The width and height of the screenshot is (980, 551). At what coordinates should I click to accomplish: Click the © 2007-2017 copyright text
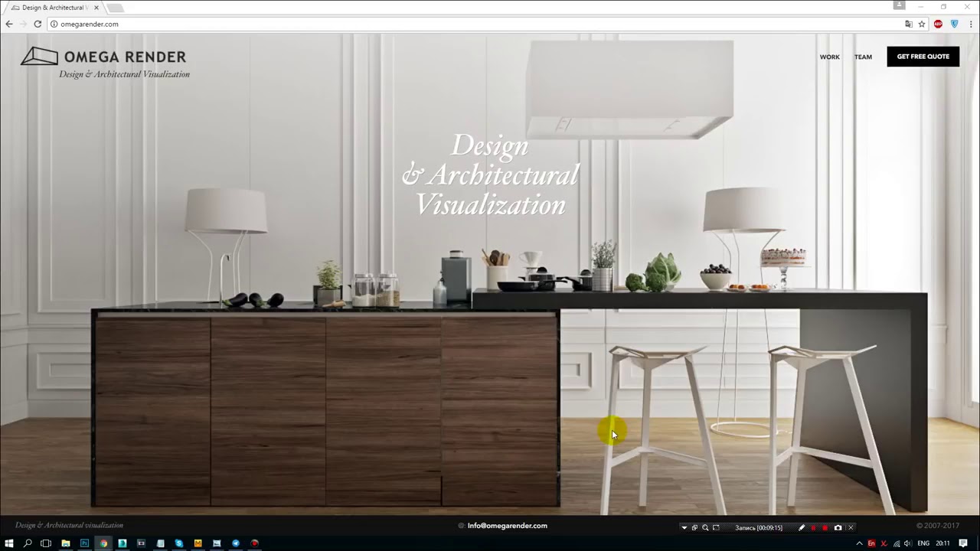(938, 526)
